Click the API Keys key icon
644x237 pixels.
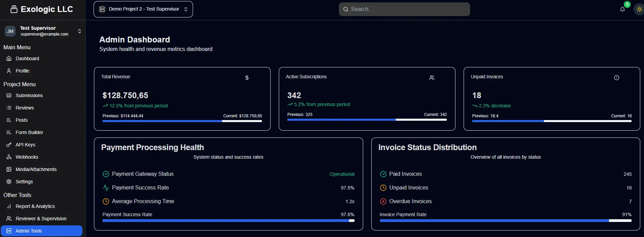click(9, 145)
